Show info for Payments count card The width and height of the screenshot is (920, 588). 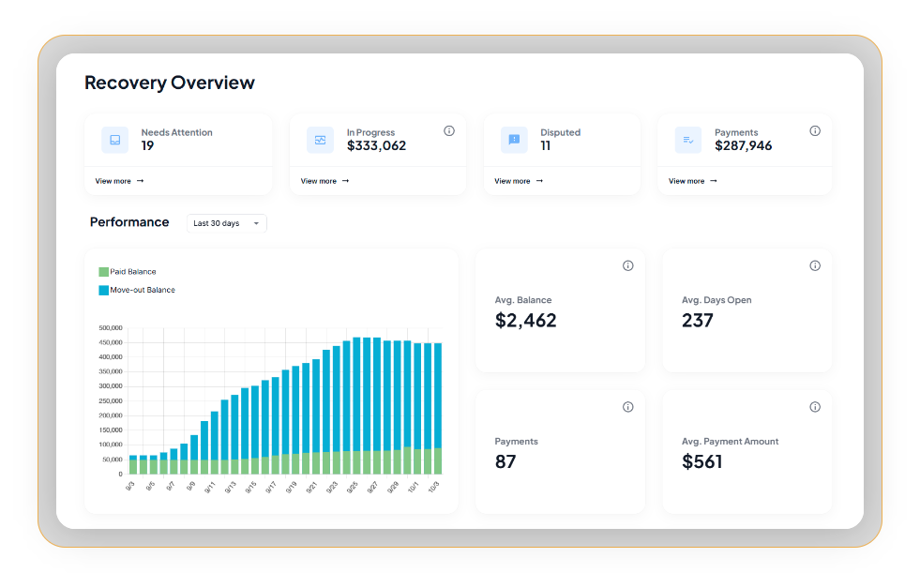point(628,407)
